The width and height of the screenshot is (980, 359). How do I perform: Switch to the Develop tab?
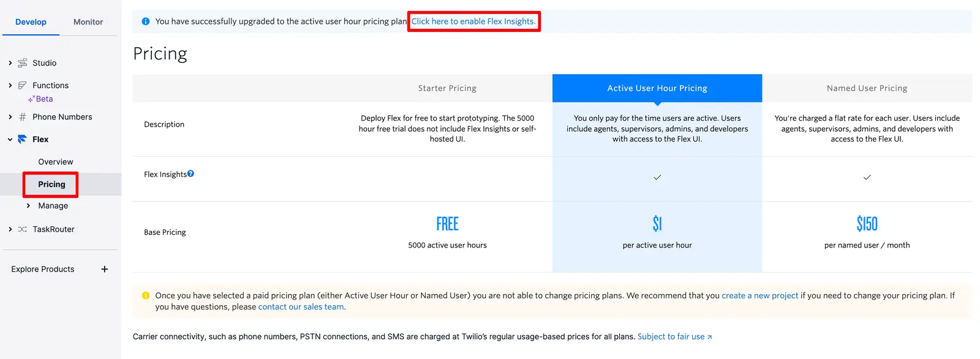coord(31,22)
